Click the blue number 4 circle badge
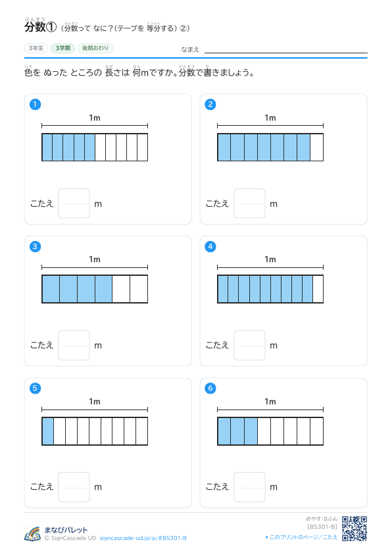The width and height of the screenshot is (392, 555). pos(210,246)
